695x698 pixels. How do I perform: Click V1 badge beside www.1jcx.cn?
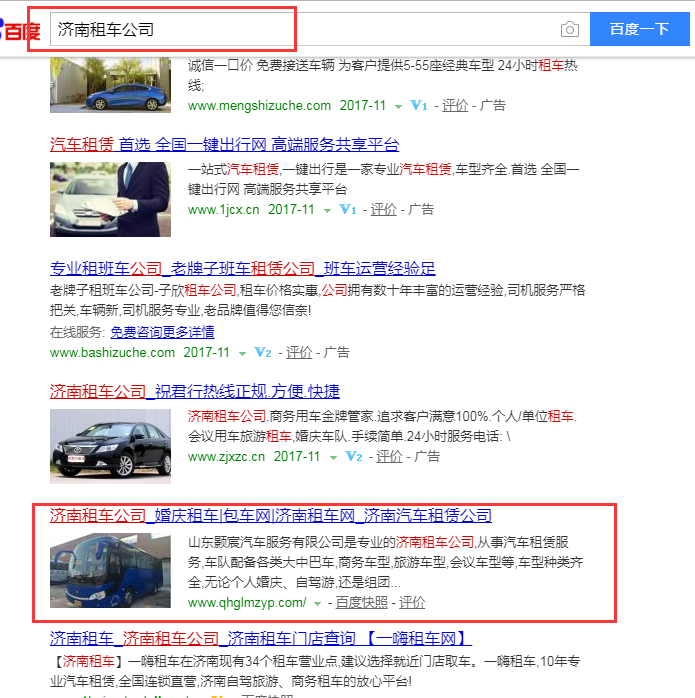click(x=347, y=210)
